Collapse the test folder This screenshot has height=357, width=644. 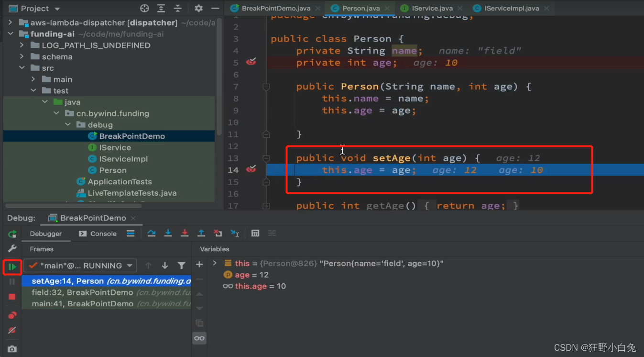tap(33, 91)
